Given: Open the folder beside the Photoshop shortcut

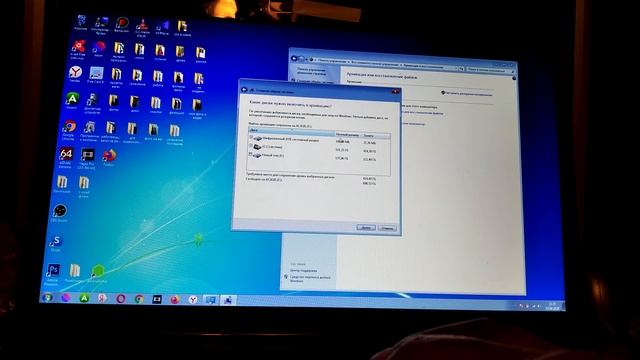Looking at the screenshot, I should (75, 273).
